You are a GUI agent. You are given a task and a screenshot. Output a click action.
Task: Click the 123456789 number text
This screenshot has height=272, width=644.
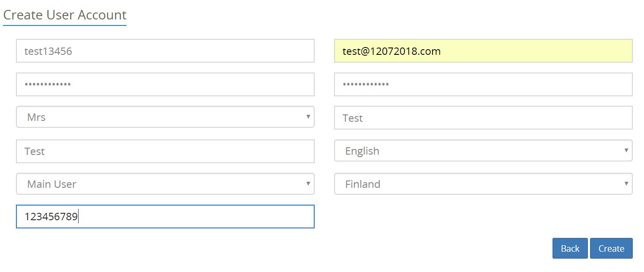(x=51, y=217)
